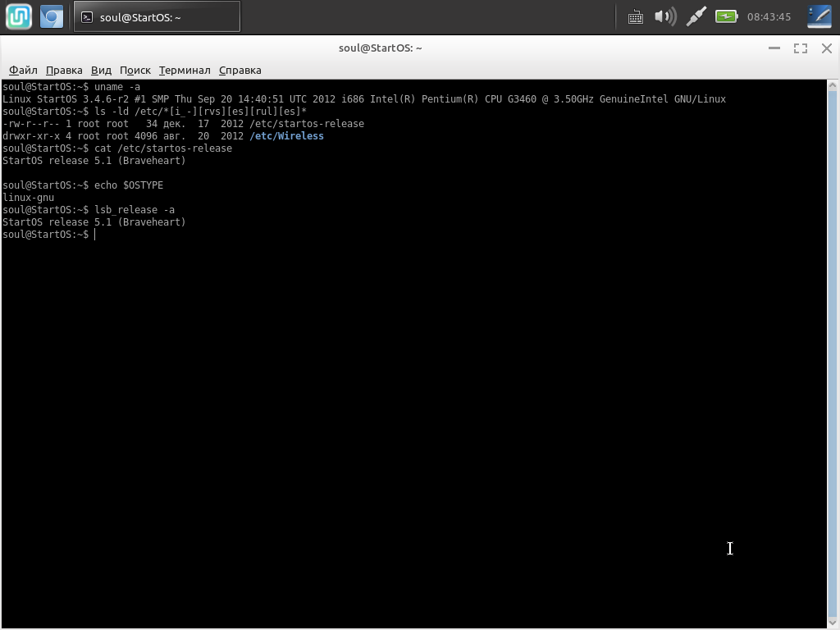Open the Поиск menu
This screenshot has width=840, height=630.
coord(135,71)
